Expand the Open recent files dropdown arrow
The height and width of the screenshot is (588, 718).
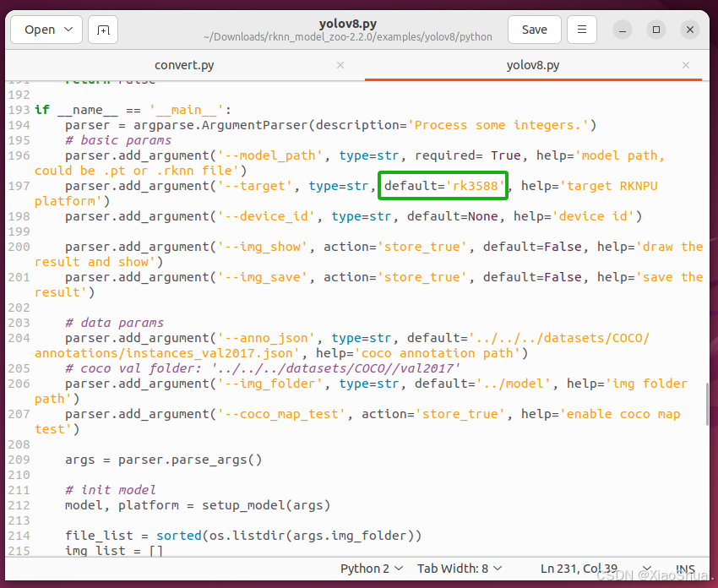pos(69,30)
